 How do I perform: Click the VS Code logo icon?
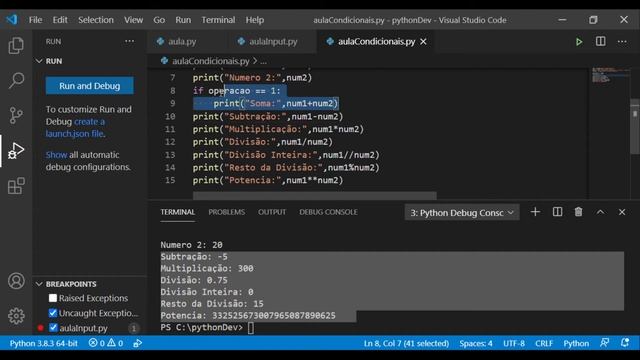(x=12, y=20)
